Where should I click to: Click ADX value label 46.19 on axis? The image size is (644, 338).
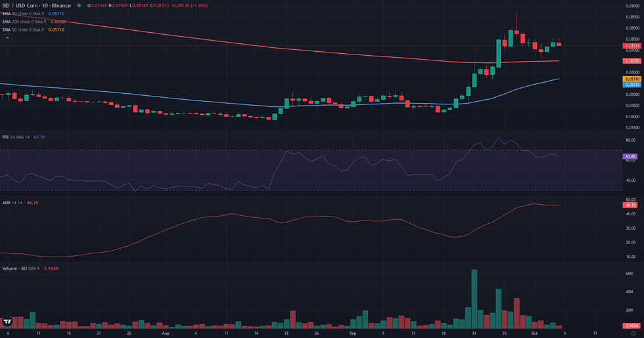(x=630, y=205)
